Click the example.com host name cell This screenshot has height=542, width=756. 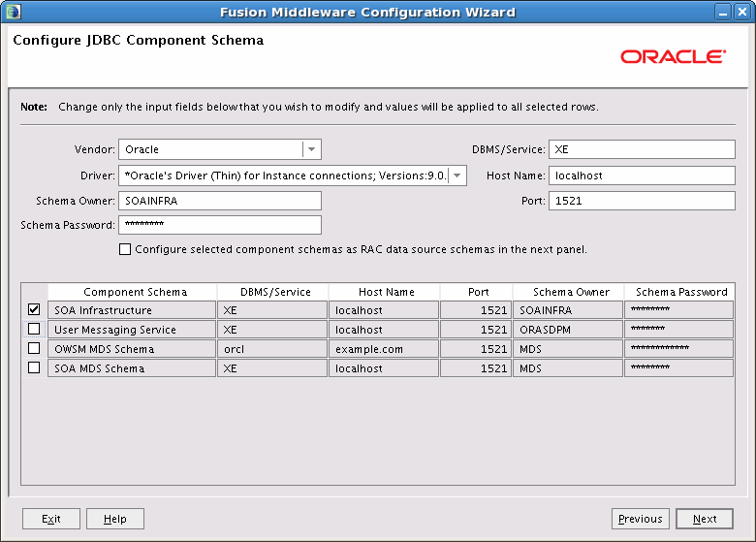tap(384, 349)
